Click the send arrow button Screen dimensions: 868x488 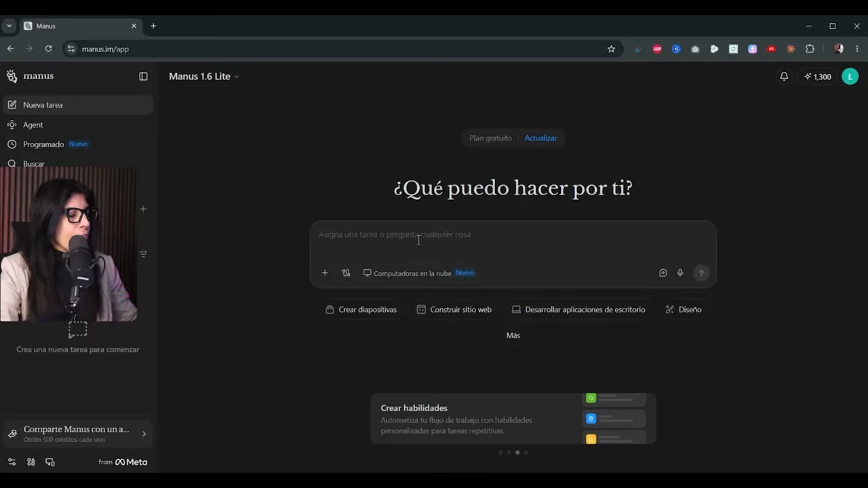pos(701,273)
